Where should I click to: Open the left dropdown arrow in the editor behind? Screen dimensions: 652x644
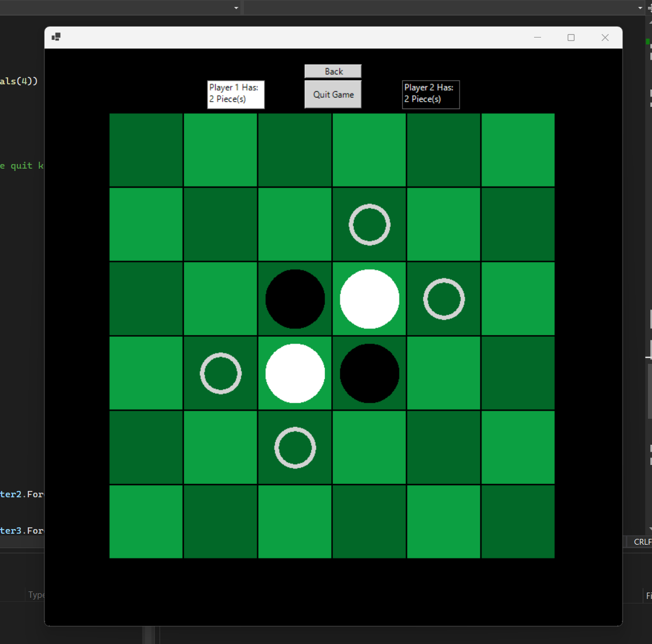pyautogui.click(x=236, y=8)
